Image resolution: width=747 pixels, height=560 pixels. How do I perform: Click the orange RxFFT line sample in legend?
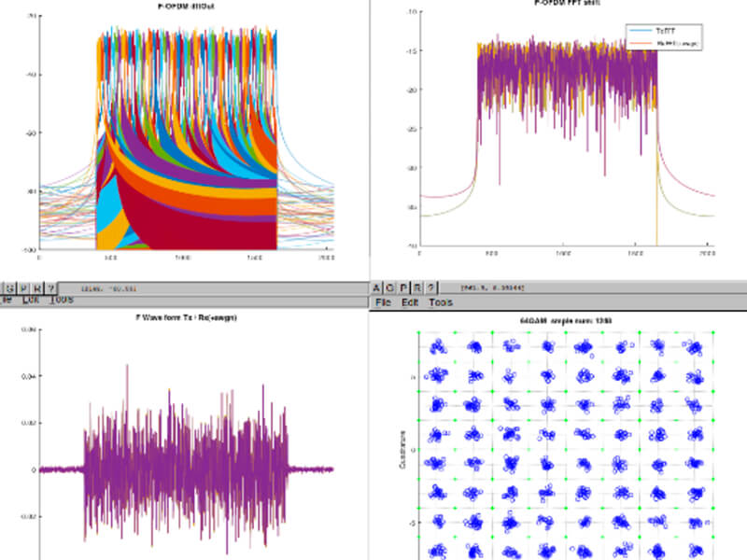pyautogui.click(x=641, y=42)
